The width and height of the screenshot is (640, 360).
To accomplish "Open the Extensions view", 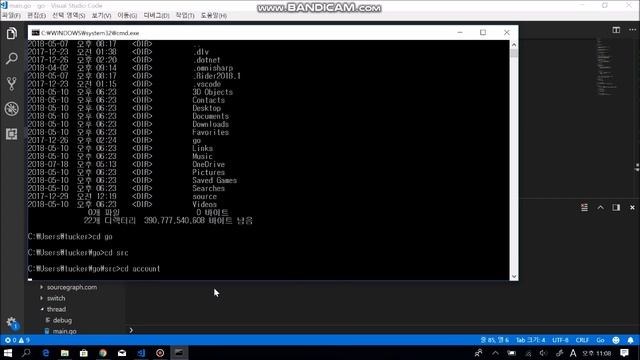I will (11, 134).
